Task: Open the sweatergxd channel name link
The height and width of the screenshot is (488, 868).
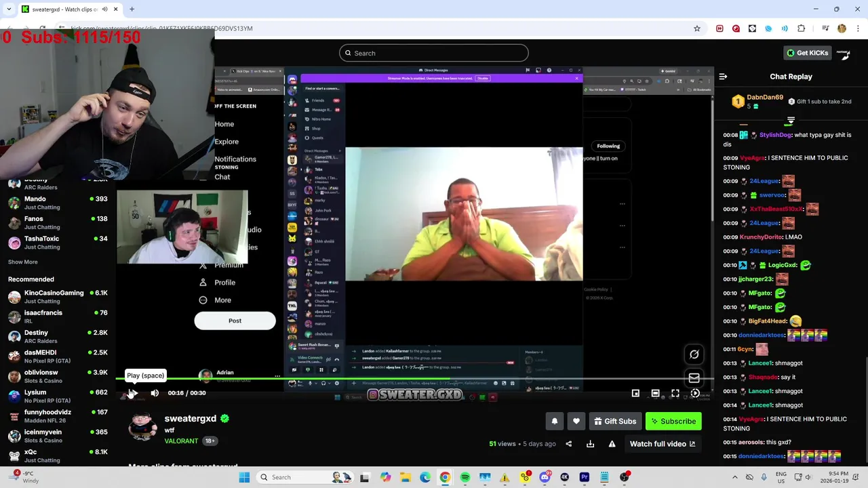Action: (191, 419)
